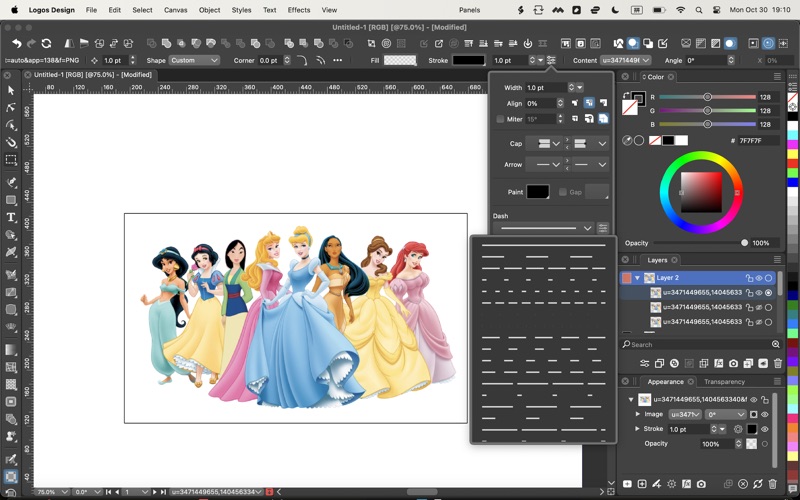Toggle lock icon of Appearance object row

pyautogui.click(x=765, y=399)
